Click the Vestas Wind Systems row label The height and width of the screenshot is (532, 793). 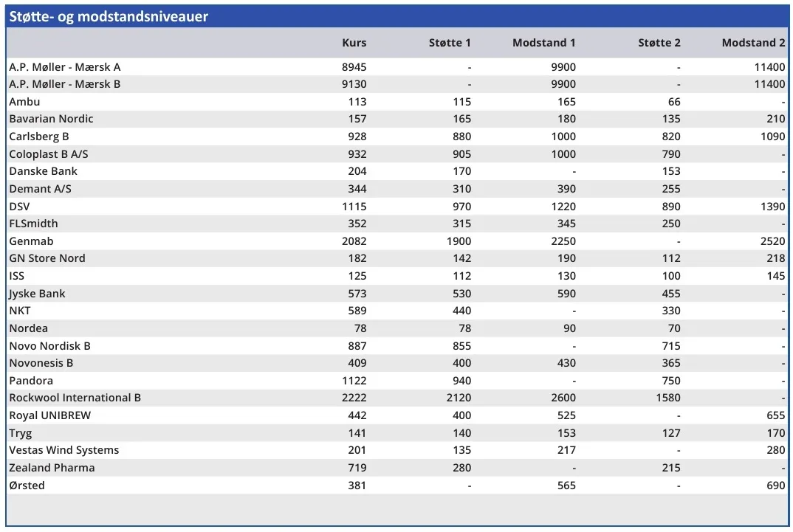(x=63, y=450)
